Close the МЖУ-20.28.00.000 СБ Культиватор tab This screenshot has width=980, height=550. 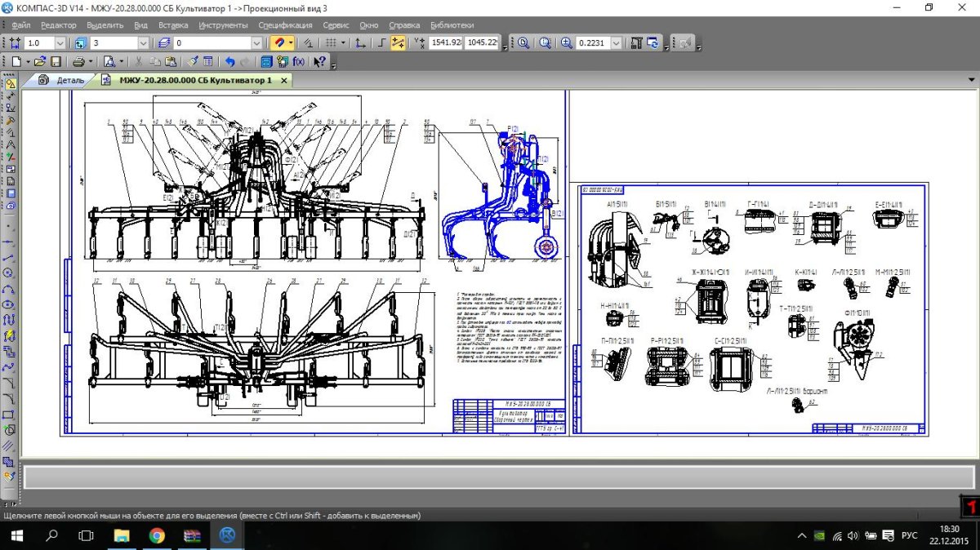pos(283,81)
